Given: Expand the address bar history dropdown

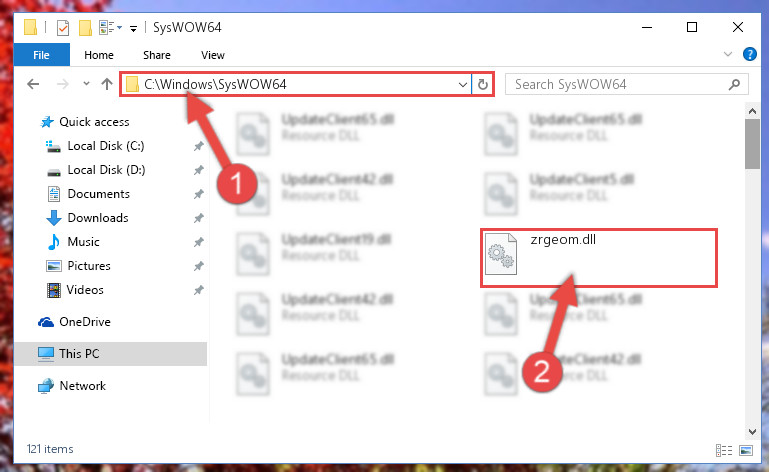Looking at the screenshot, I should (462, 84).
